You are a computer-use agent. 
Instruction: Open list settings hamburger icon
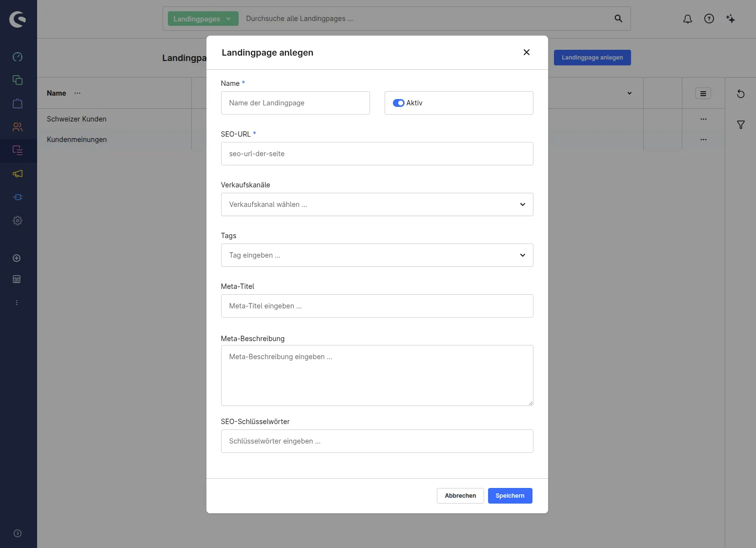point(703,94)
